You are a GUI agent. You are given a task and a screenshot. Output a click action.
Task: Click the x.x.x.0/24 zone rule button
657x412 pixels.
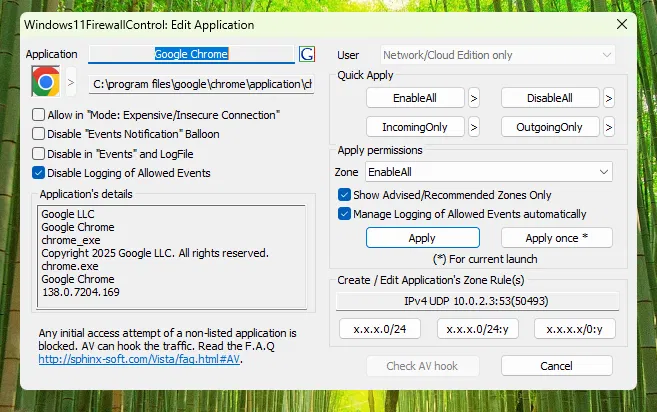tap(380, 329)
